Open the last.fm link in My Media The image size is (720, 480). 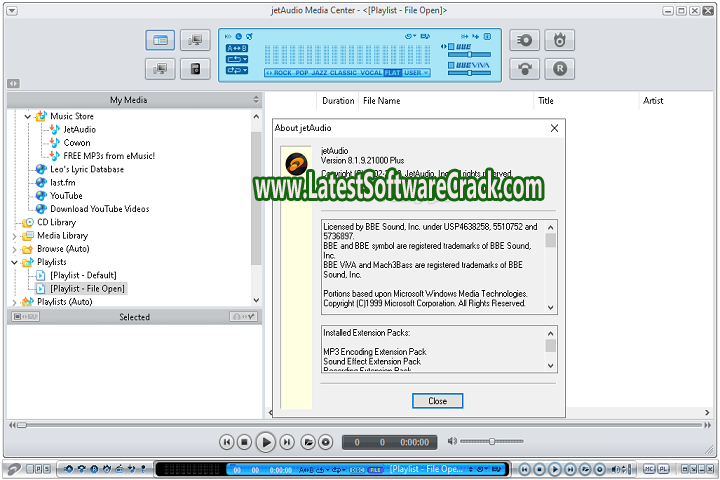(x=62, y=183)
